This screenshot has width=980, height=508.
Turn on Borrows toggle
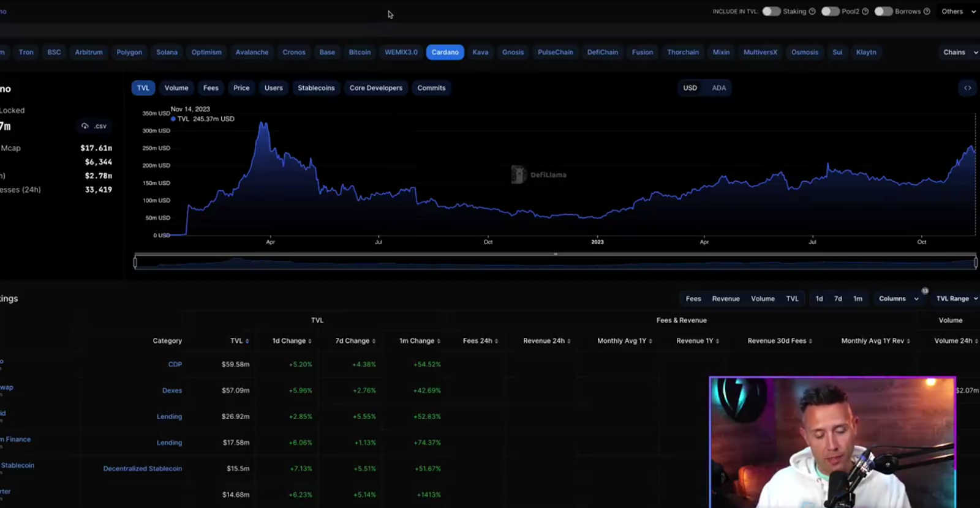pos(883,12)
